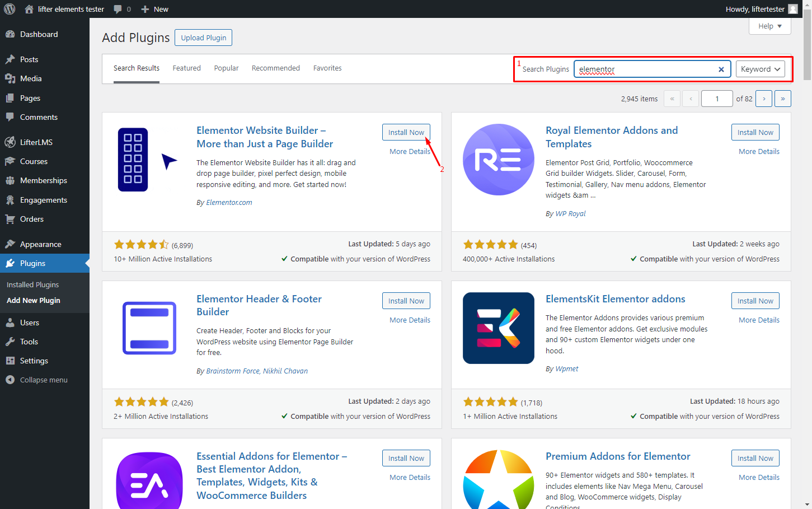This screenshot has width=812, height=509.
Task: Open the liftertester user avatar
Action: click(x=793, y=9)
